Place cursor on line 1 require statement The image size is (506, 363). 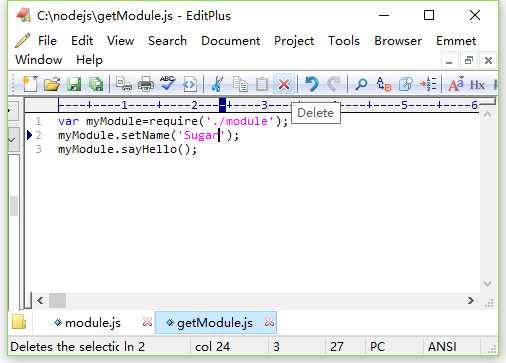pos(173,121)
